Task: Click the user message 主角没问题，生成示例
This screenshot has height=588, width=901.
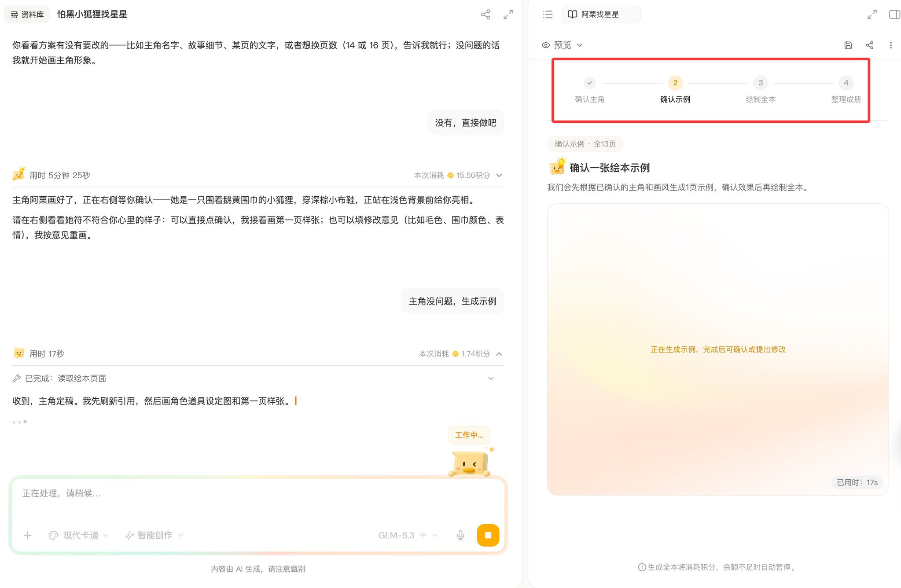Action: coord(452,301)
